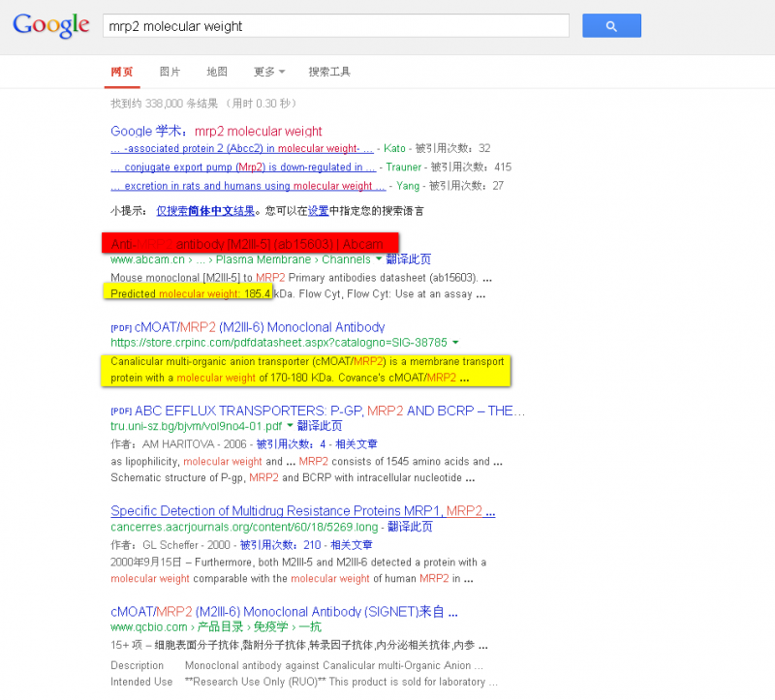Open 设置 link in the search tip

click(x=319, y=211)
